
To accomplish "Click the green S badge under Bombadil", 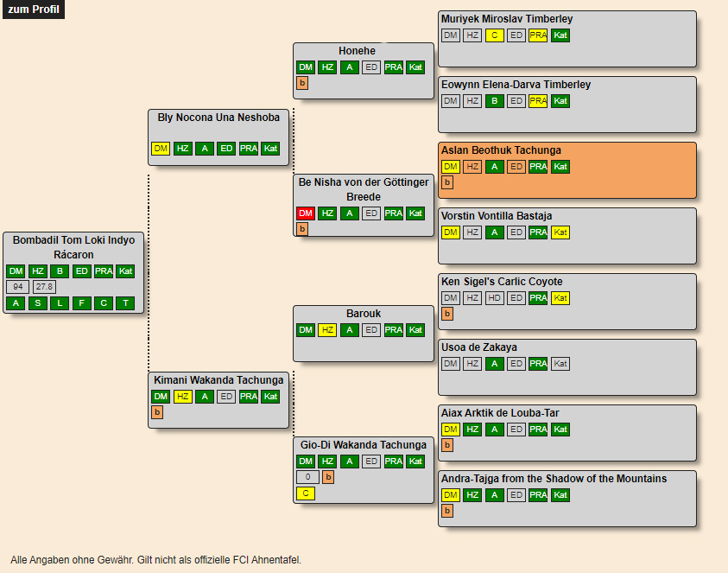I will (x=37, y=303).
